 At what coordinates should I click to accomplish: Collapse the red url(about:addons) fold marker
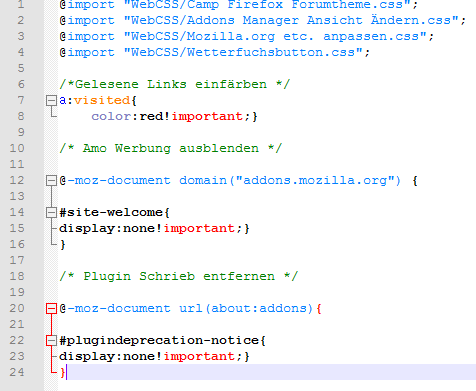[x=51, y=308]
